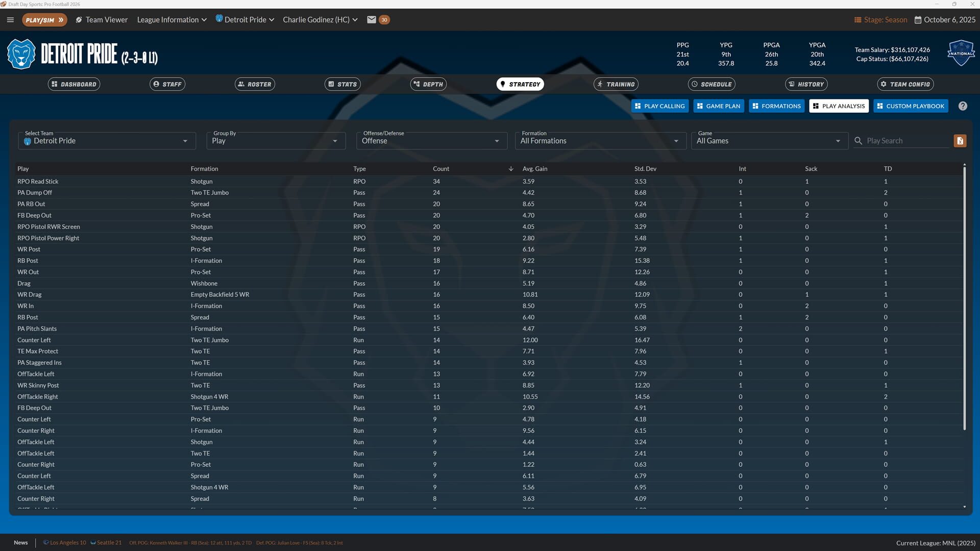Open the League Information menu
Image resolution: width=980 pixels, height=551 pixels.
pyautogui.click(x=171, y=19)
